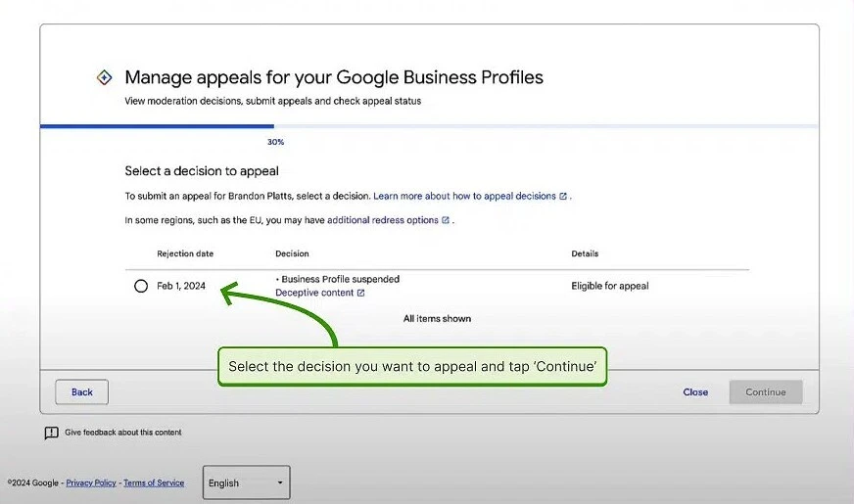Go Back to the previous step
The width and height of the screenshot is (854, 504).
(x=81, y=391)
